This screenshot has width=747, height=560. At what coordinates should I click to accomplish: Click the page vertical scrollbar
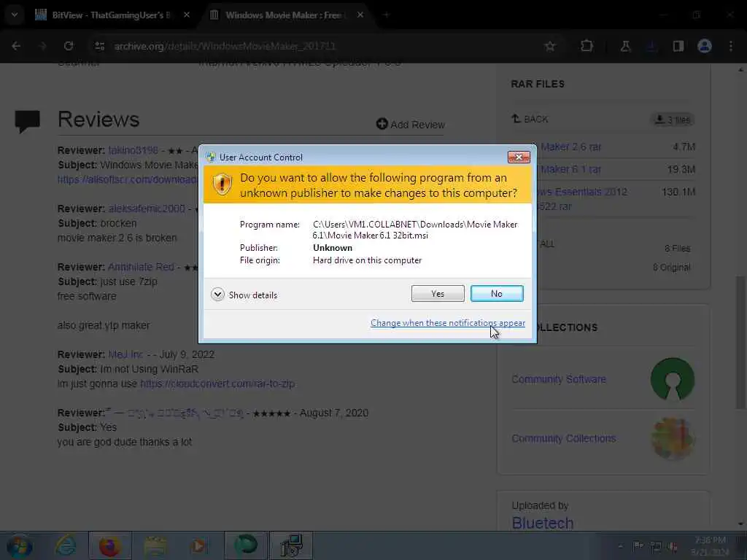tap(741, 343)
